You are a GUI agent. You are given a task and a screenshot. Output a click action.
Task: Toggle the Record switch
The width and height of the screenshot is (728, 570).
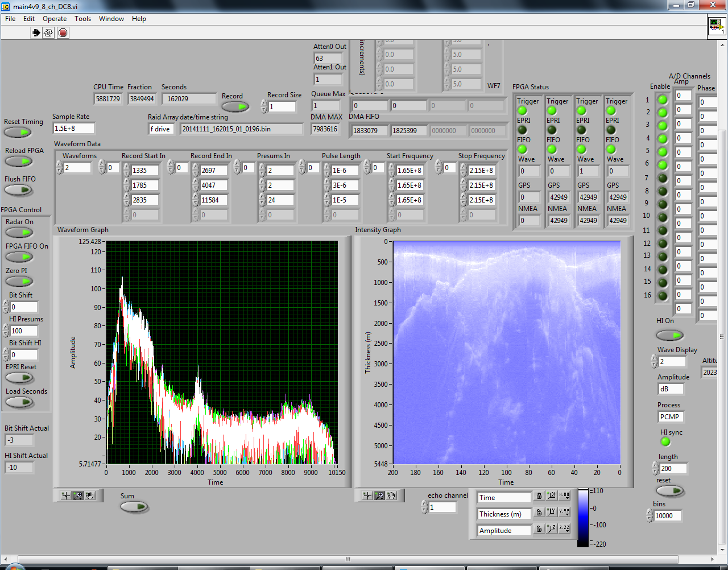235,107
